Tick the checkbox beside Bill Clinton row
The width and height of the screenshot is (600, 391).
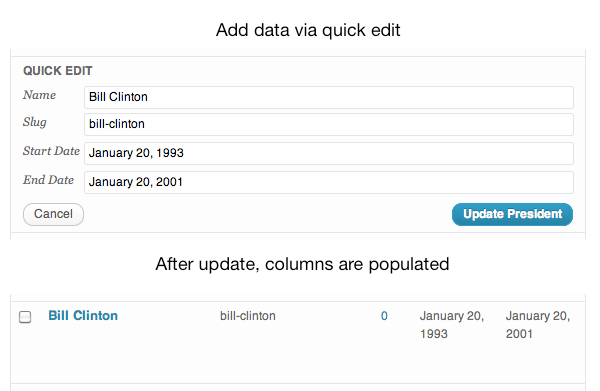tap(25, 317)
